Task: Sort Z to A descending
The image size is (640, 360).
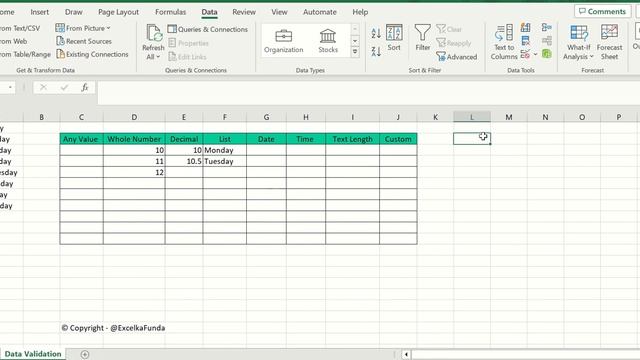Action: [376, 51]
